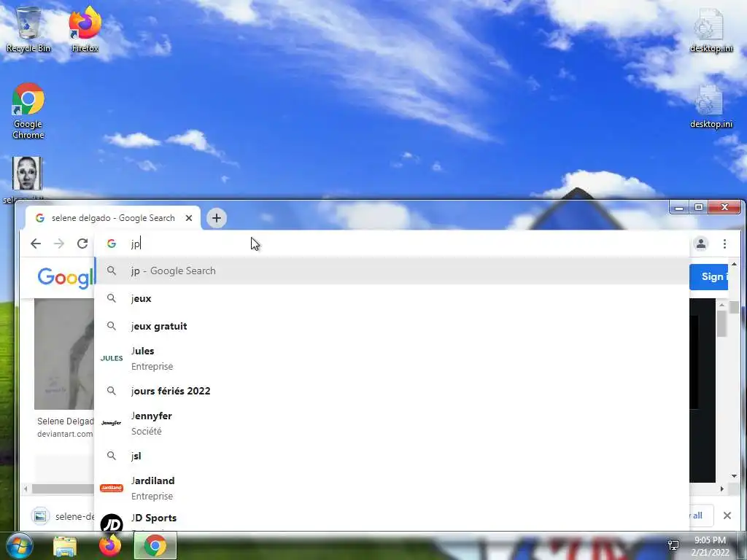Click 'all' link on downloads bar

tap(697, 516)
